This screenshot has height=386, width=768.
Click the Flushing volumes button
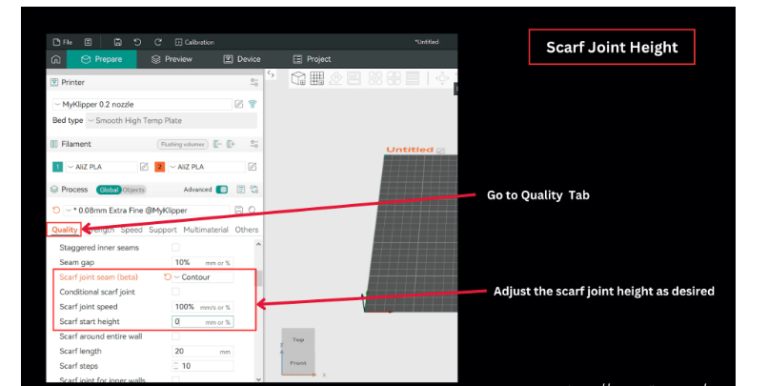click(182, 144)
